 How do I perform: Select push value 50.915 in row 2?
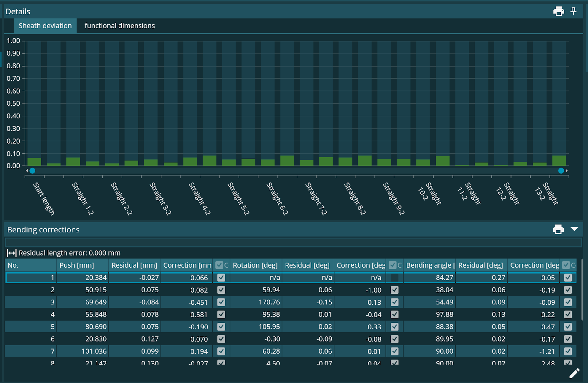click(83, 290)
